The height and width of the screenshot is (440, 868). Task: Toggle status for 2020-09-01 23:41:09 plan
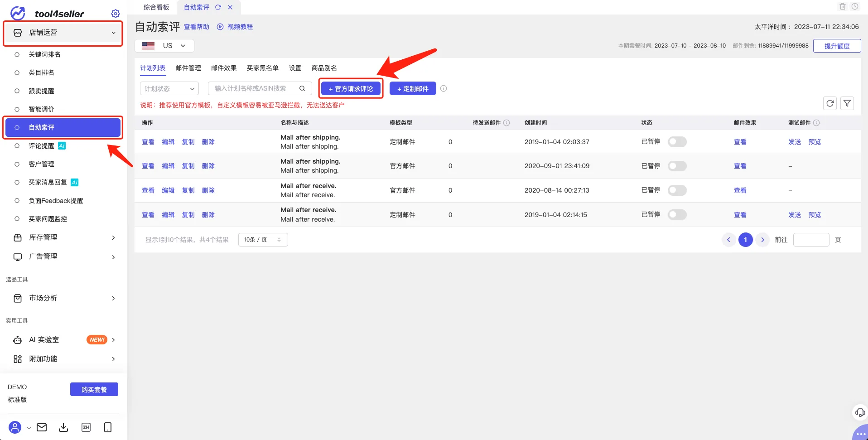[x=677, y=166]
